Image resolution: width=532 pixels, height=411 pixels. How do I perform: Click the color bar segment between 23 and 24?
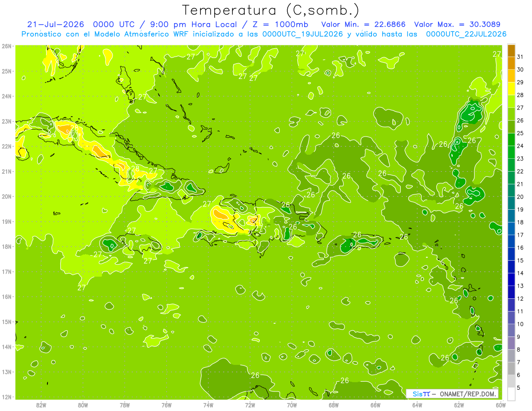pyautogui.click(x=511, y=152)
